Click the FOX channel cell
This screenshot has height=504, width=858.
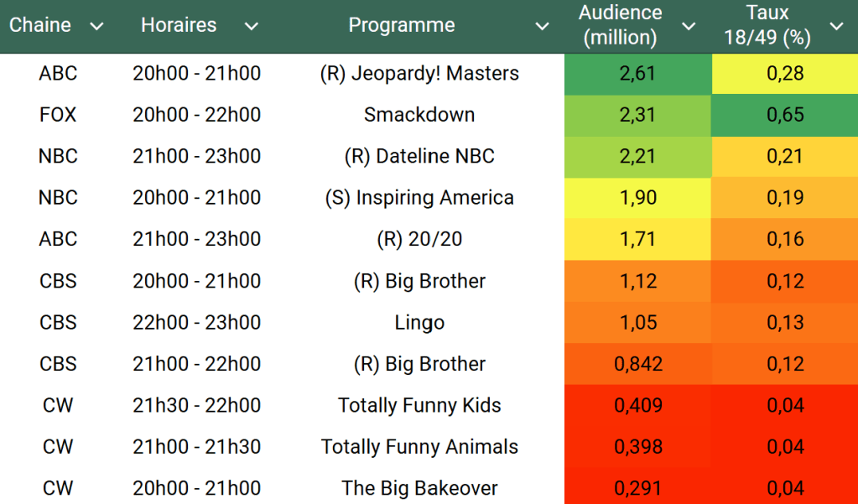(x=58, y=115)
